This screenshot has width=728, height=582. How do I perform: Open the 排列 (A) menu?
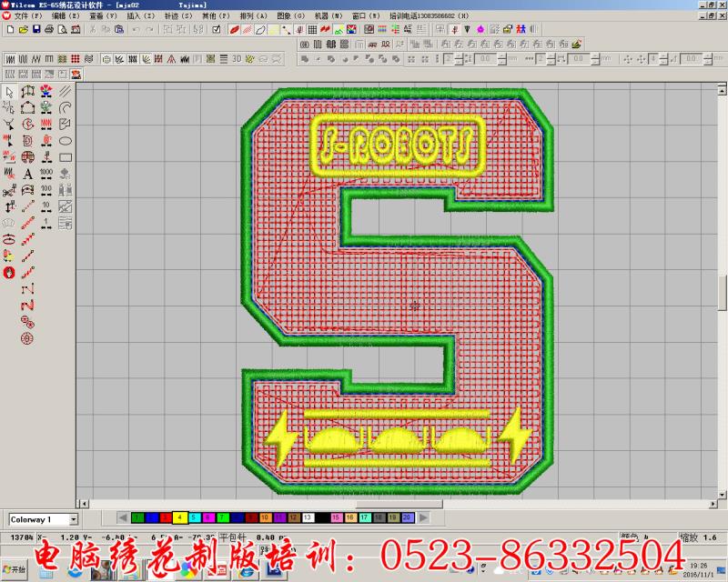(254, 16)
